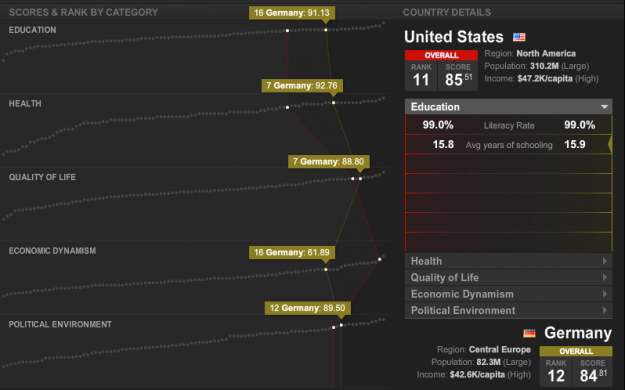This screenshot has height=390, width=625.
Task: Click the EDUCATION chart category label
Action: coord(32,30)
